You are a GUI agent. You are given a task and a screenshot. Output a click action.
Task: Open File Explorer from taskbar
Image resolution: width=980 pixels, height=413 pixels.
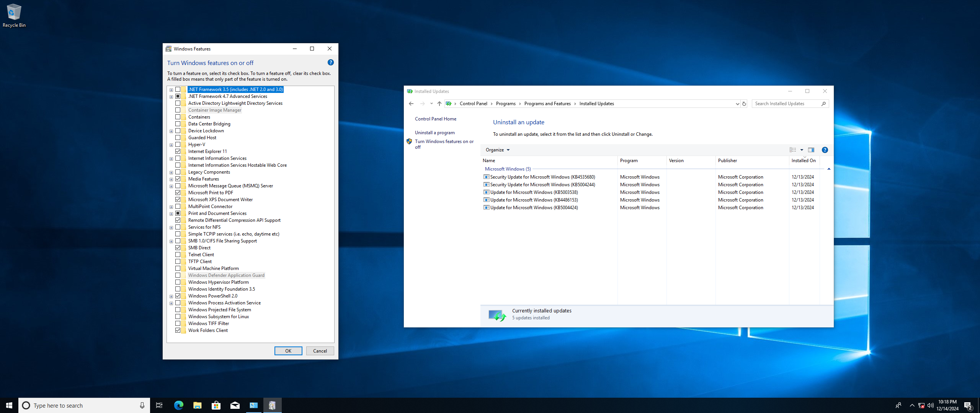click(x=198, y=405)
